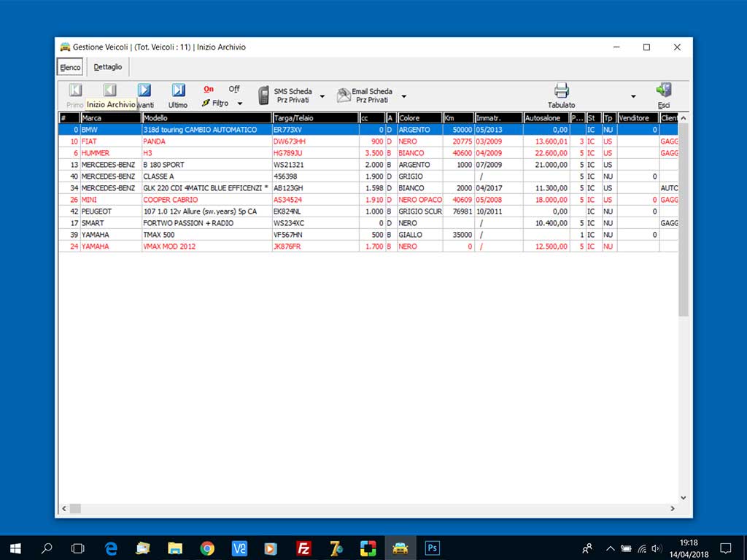
Task: Click the Km column header
Action: (458, 118)
